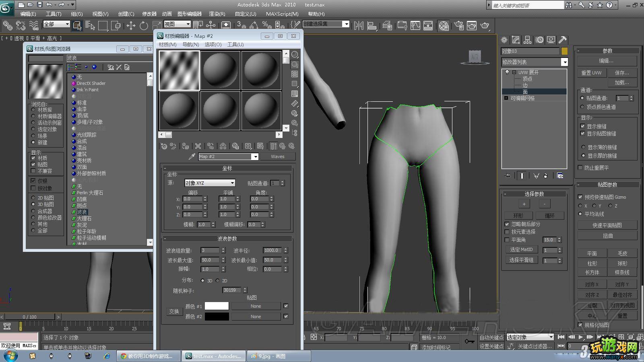Click the Quick Planar Map button

pyautogui.click(x=607, y=225)
